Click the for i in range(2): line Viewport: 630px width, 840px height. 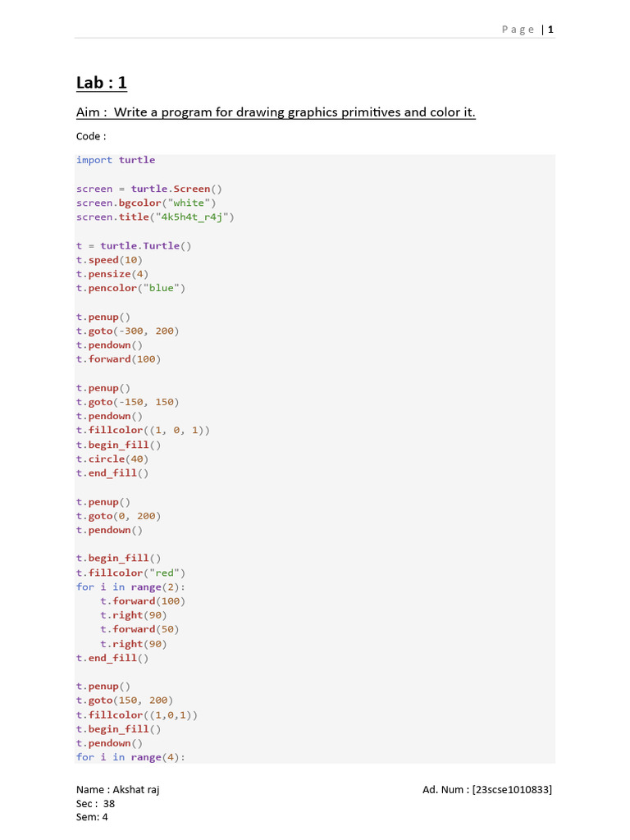130,587
